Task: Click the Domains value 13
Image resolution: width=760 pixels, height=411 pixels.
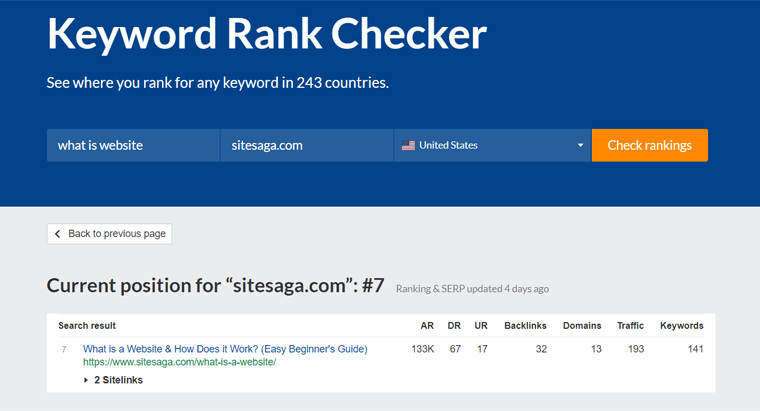Action: [596, 349]
